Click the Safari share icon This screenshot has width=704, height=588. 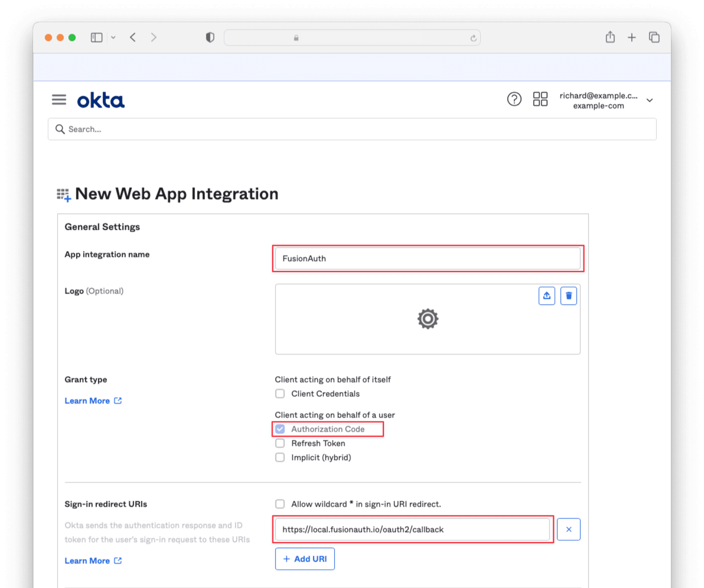(610, 37)
